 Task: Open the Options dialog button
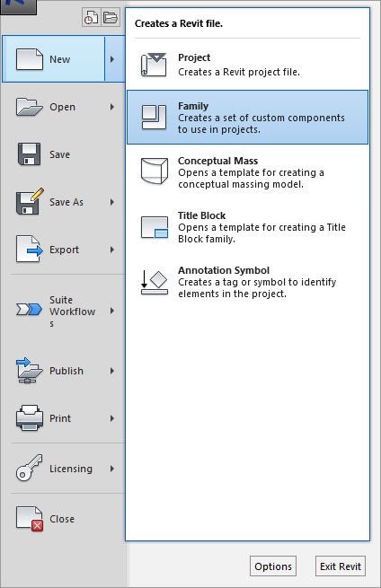point(273,566)
